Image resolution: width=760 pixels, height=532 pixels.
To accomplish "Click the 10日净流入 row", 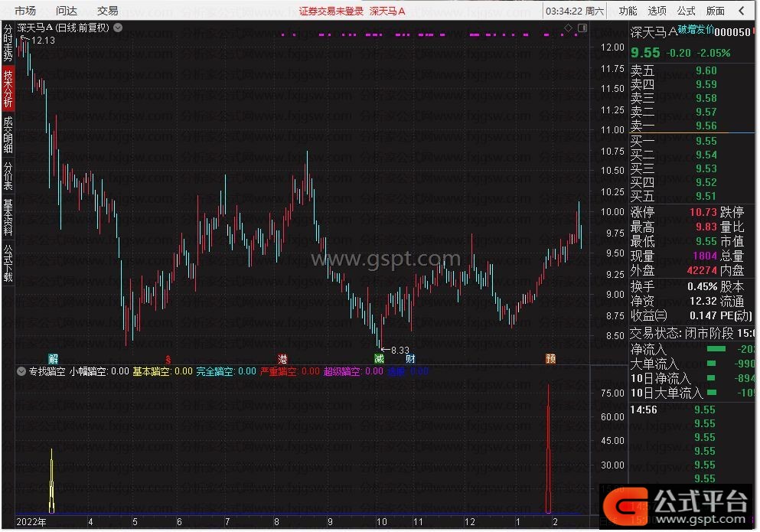I will pyautogui.click(x=692, y=378).
